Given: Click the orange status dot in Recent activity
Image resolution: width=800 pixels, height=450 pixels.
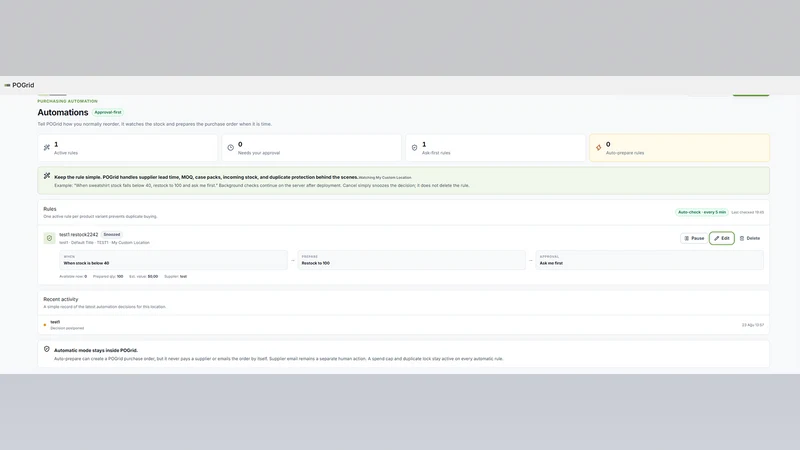Looking at the screenshot, I should click(x=45, y=325).
